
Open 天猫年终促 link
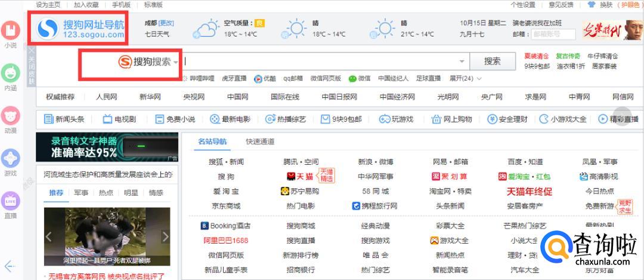529,191
